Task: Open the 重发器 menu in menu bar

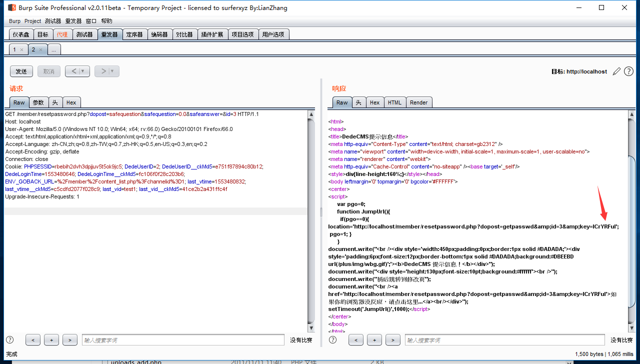Action: 73,21
